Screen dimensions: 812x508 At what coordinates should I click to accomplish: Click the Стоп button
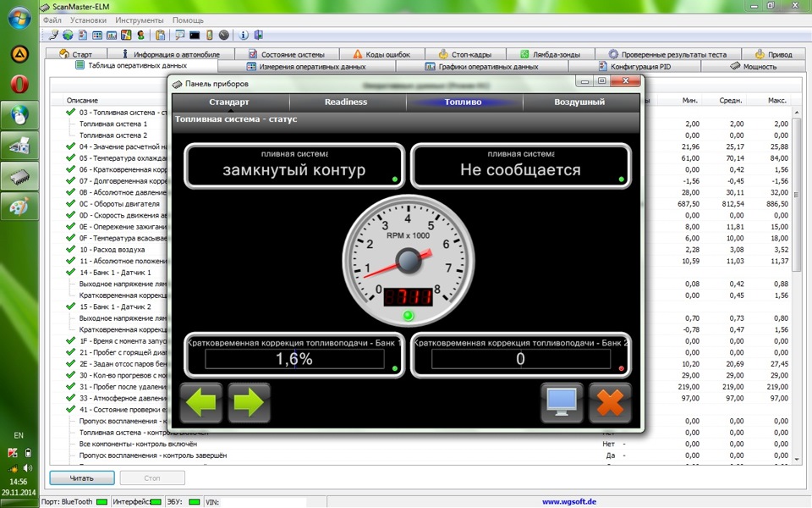[152, 478]
